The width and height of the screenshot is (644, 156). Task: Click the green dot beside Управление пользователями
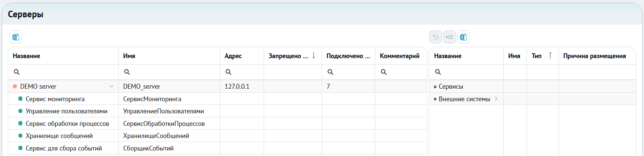[21, 111]
